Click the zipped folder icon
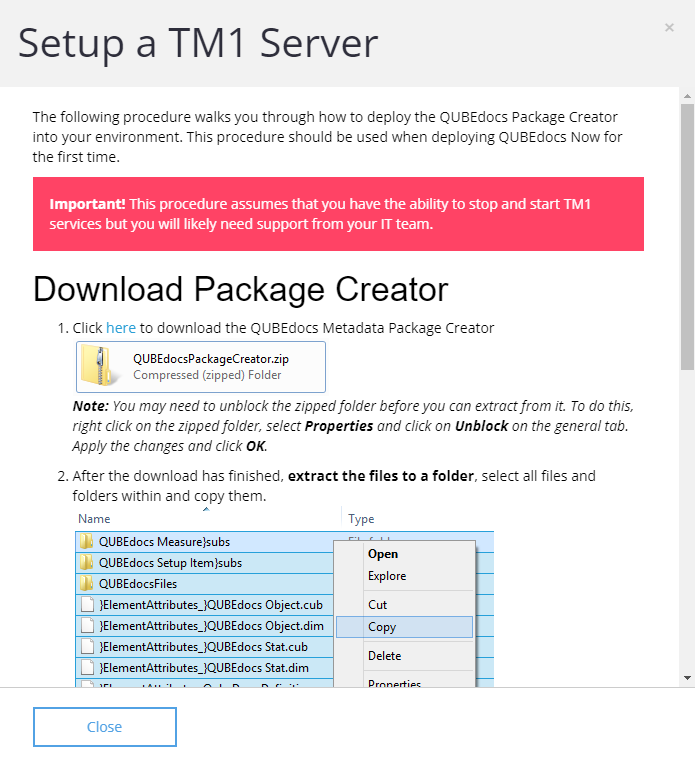695x758 pixels. (x=100, y=365)
